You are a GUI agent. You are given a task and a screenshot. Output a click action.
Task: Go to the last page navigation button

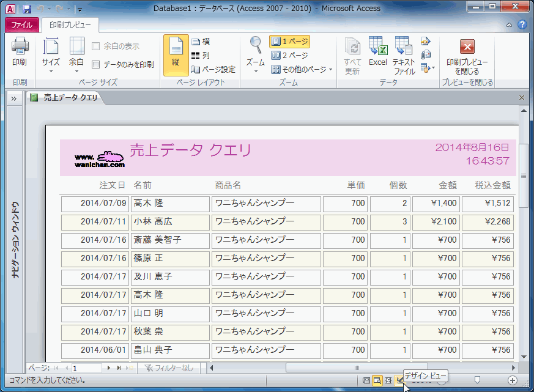pyautogui.click(x=119, y=368)
